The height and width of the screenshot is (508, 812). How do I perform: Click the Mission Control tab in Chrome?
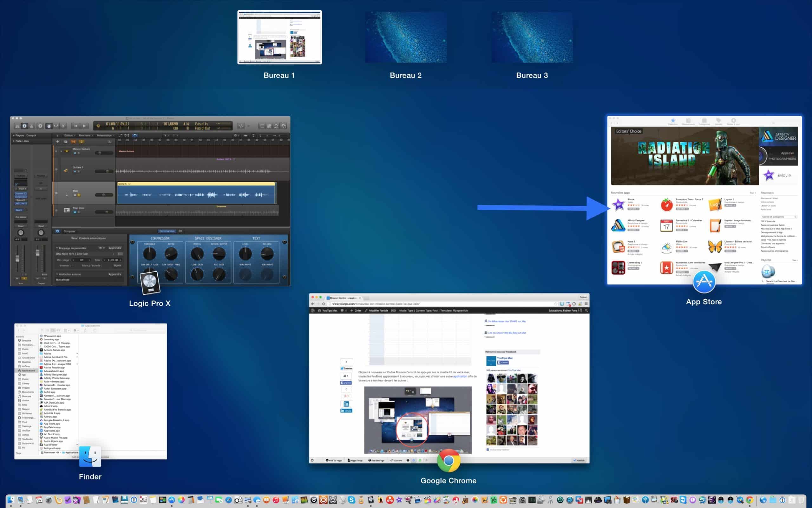(344, 298)
